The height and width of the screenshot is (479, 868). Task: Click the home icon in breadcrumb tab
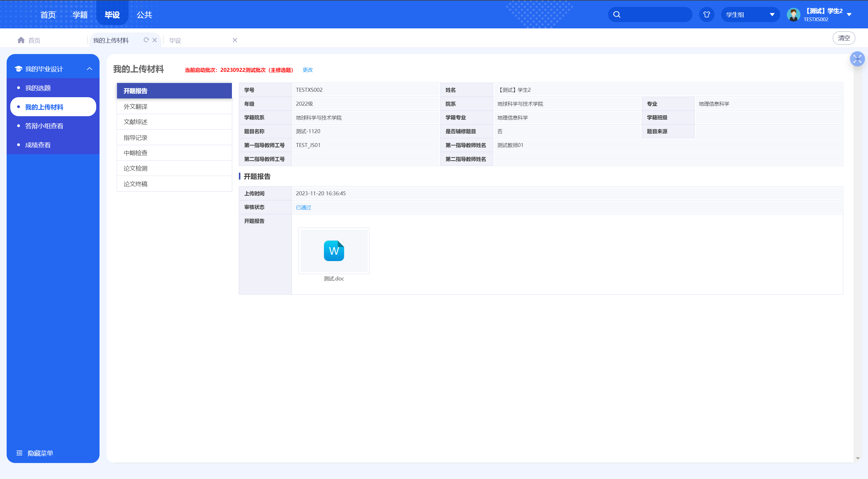[21, 40]
